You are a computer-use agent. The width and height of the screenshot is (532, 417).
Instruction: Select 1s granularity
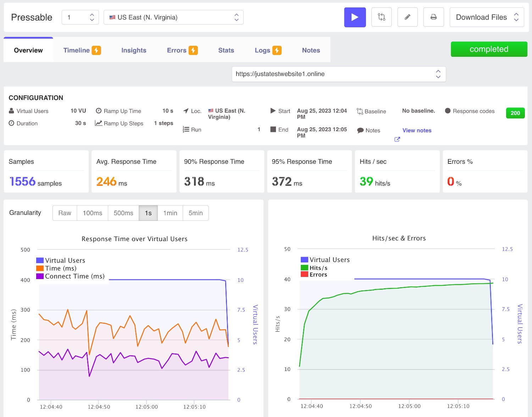[x=148, y=213]
